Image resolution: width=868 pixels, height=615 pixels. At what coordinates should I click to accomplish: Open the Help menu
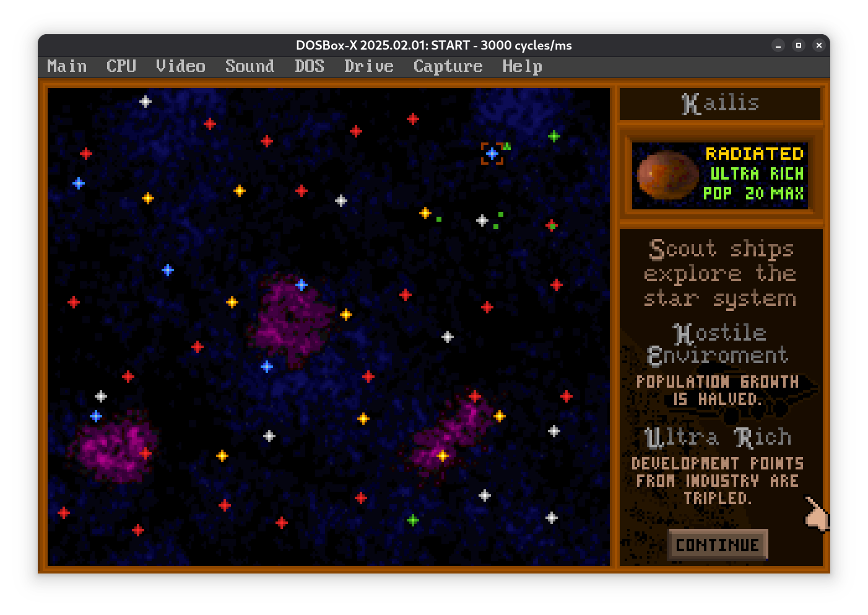click(x=522, y=66)
